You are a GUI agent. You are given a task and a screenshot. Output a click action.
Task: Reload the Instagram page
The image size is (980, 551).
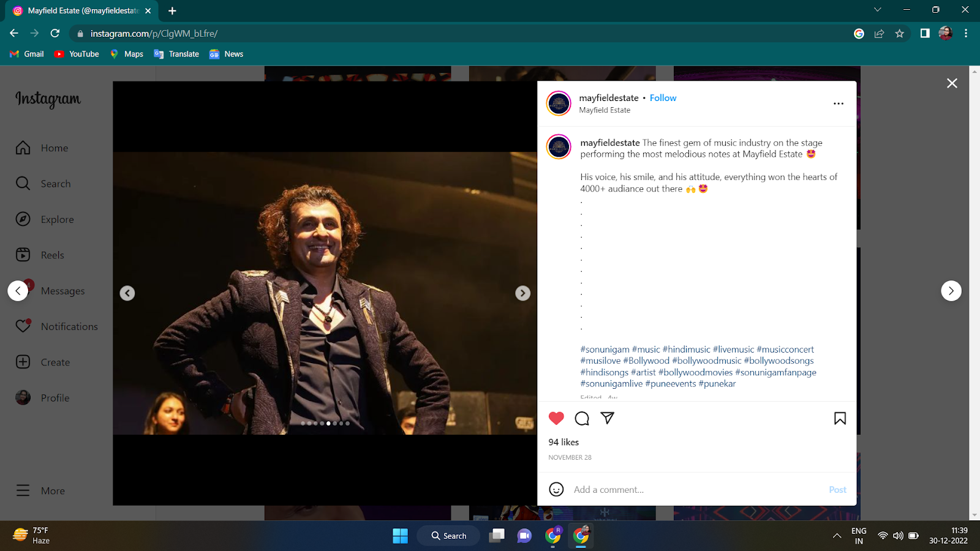tap(55, 33)
